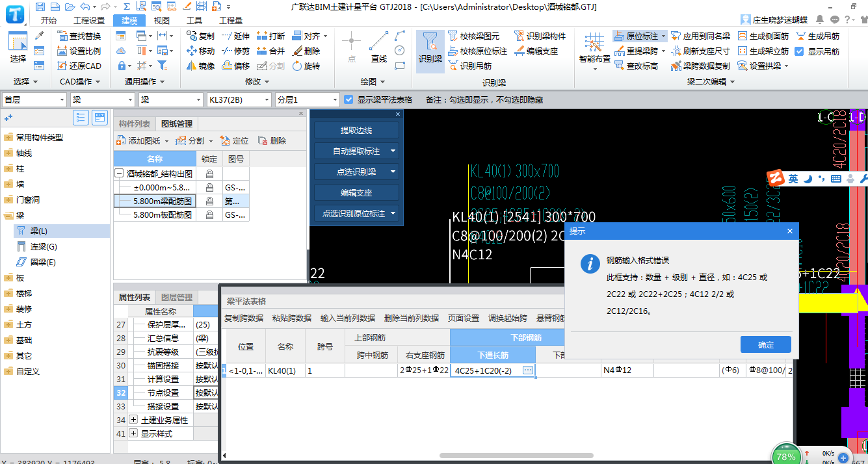
Task: Switch to the 视图 ribbon tab
Action: pos(161,20)
